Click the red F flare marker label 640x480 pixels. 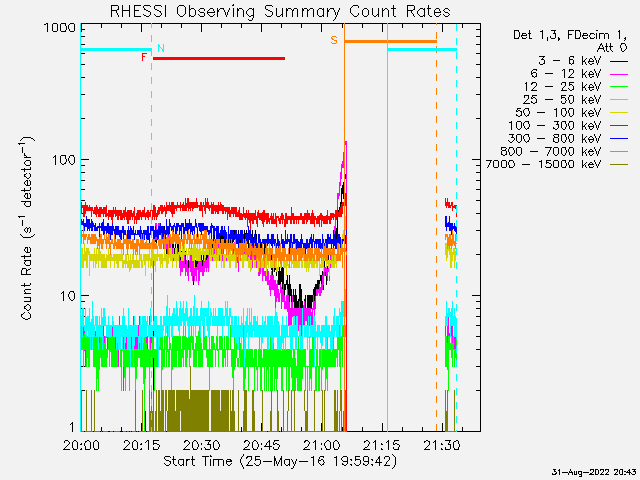click(144, 58)
